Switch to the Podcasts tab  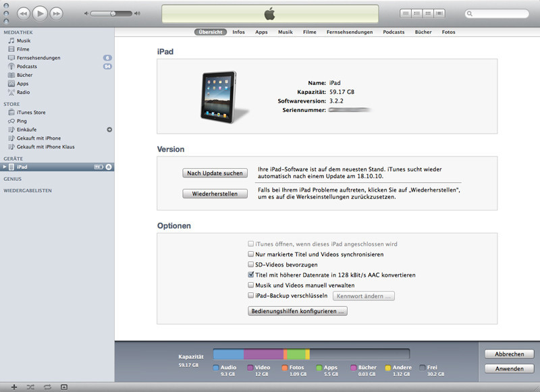click(394, 32)
